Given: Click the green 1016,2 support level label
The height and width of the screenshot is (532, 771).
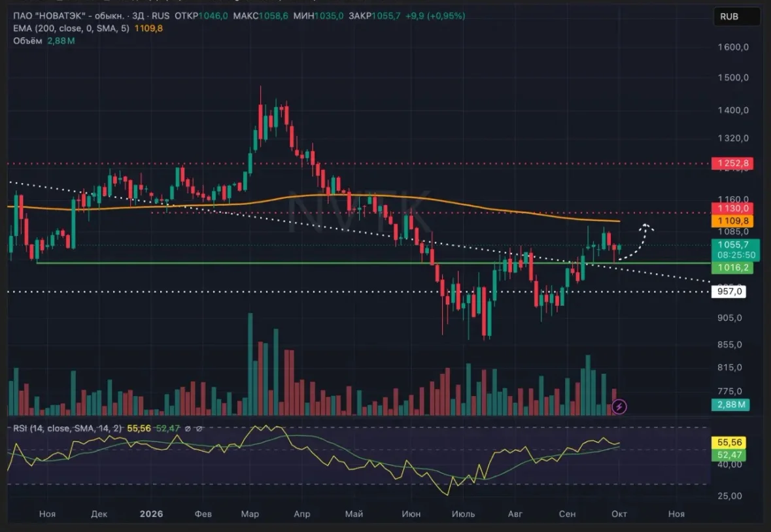Looking at the screenshot, I should click(732, 267).
